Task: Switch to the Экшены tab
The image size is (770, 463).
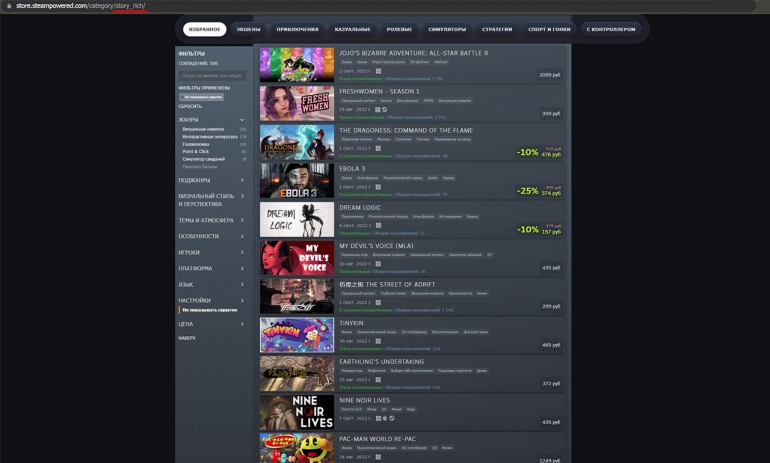Action: point(248,29)
